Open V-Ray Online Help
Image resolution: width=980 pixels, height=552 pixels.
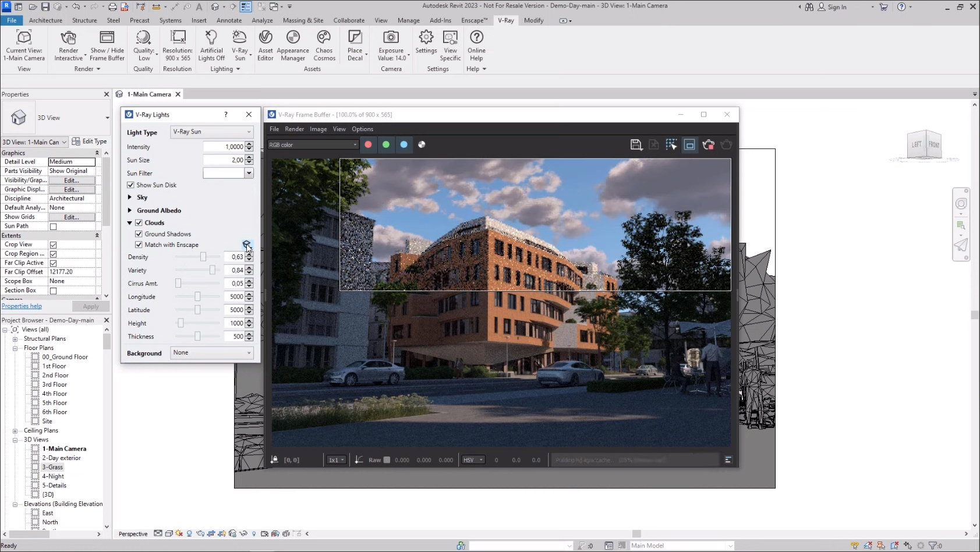pyautogui.click(x=476, y=45)
